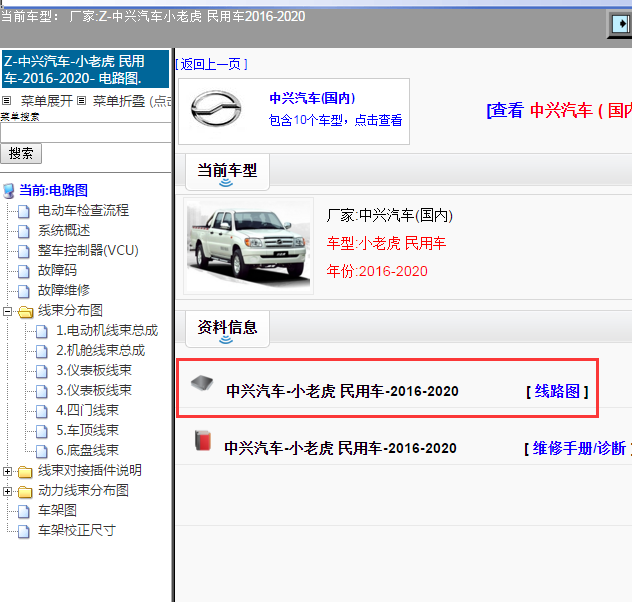Click the 当前:电路图 computer icon
The image size is (632, 602).
9,191
